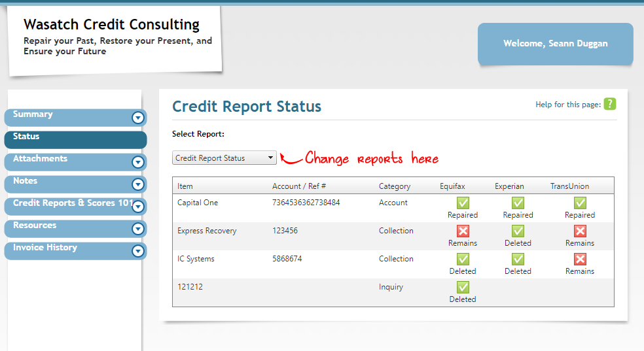Image resolution: width=644 pixels, height=351 pixels.
Task: Open the green help question mark icon
Action: pyautogui.click(x=610, y=104)
